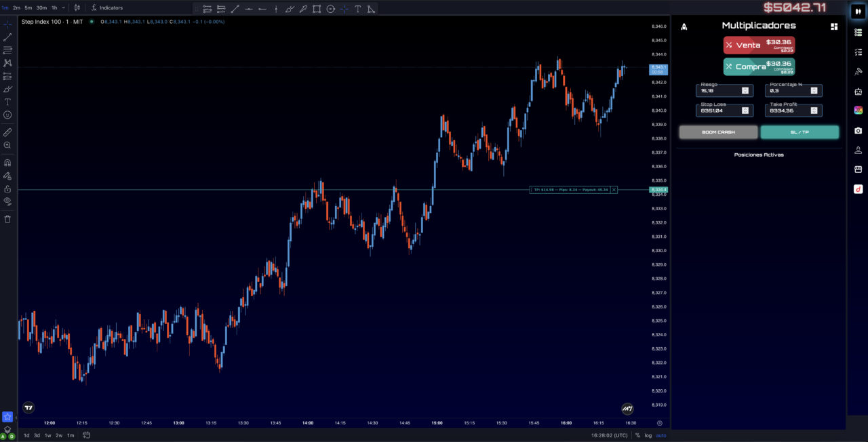Image resolution: width=868 pixels, height=442 pixels.
Task: Select the crosshair cursor tool
Action: point(7,23)
